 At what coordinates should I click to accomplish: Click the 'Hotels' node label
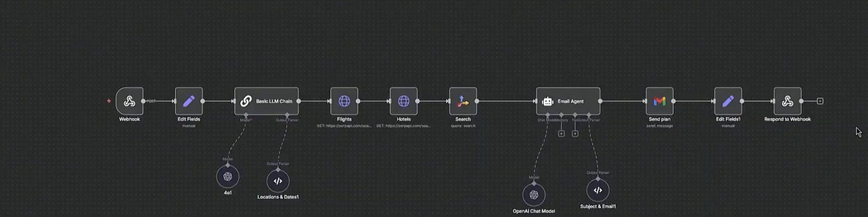point(404,119)
